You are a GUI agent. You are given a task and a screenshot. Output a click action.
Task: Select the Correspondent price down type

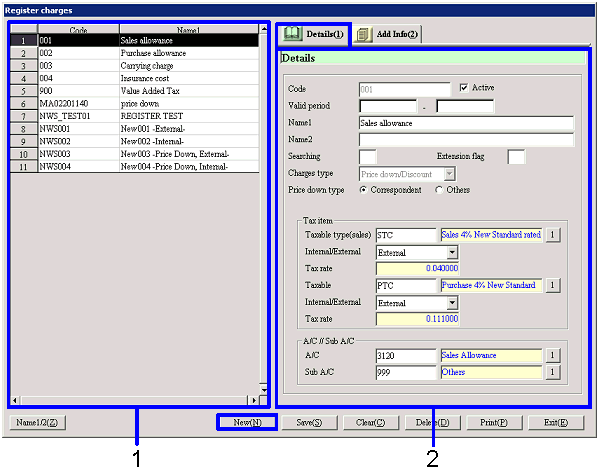(363, 190)
